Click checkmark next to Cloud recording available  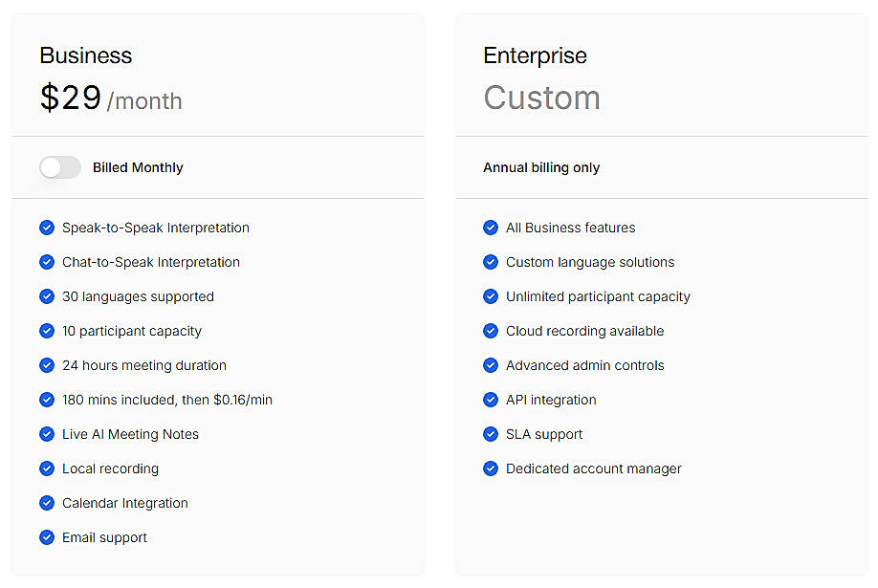point(491,331)
